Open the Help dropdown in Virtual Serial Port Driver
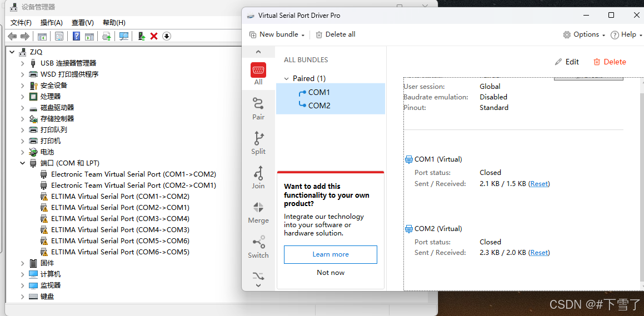 pyautogui.click(x=626, y=34)
